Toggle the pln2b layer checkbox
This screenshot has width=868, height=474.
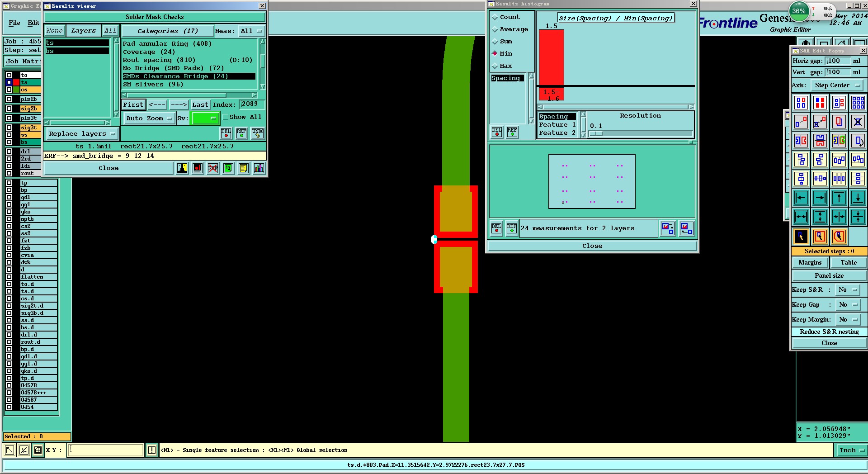pyautogui.click(x=9, y=99)
